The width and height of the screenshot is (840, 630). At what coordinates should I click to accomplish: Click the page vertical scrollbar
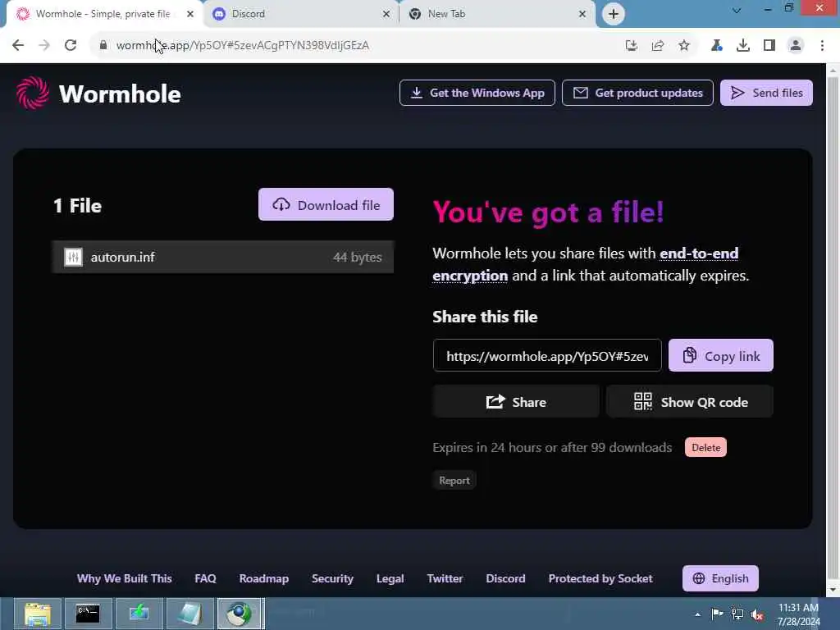point(833,330)
